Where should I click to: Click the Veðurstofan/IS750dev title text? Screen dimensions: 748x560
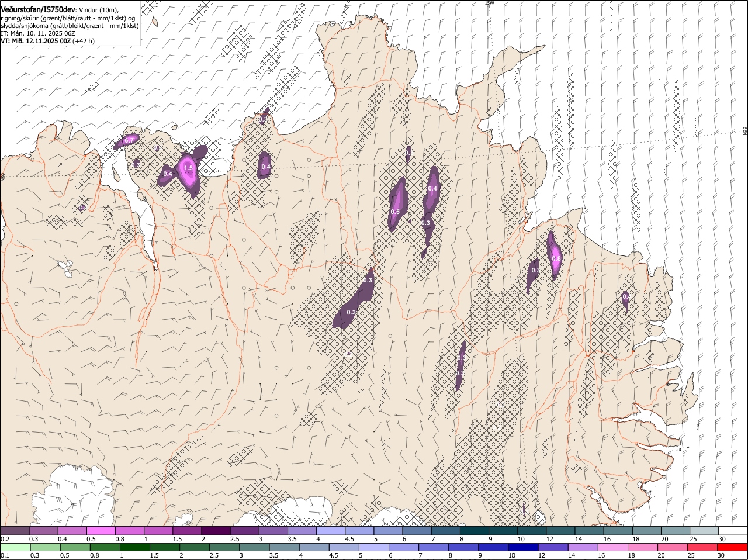[38, 9]
